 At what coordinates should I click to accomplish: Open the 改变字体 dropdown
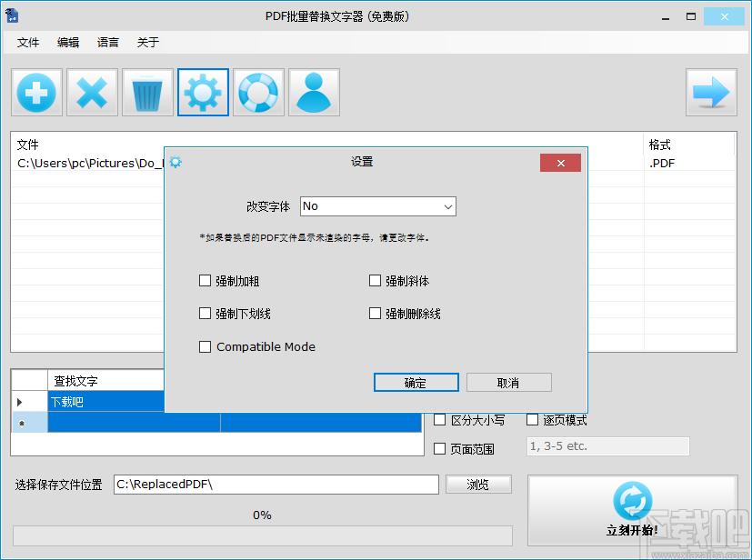[378, 206]
